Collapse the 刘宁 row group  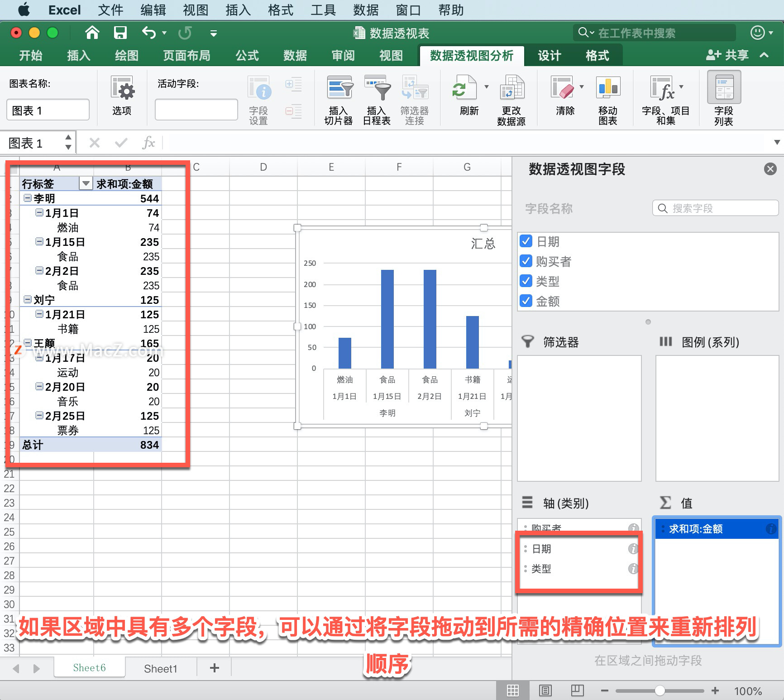point(28,299)
